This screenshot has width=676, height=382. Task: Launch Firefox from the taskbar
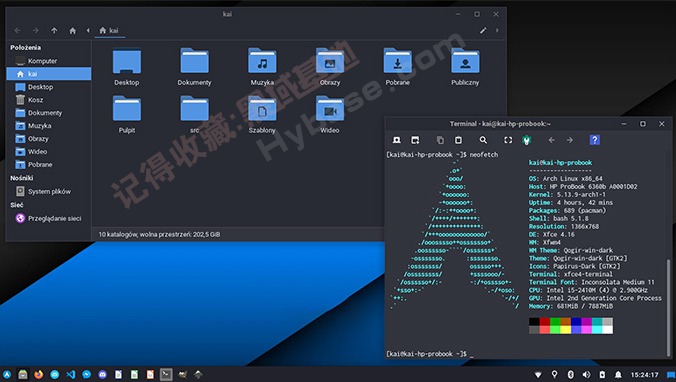[39, 374]
